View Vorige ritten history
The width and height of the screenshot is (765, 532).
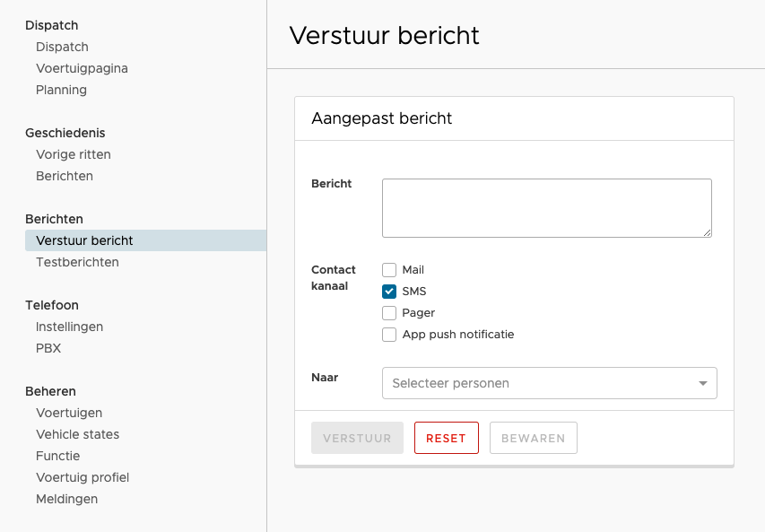74,154
